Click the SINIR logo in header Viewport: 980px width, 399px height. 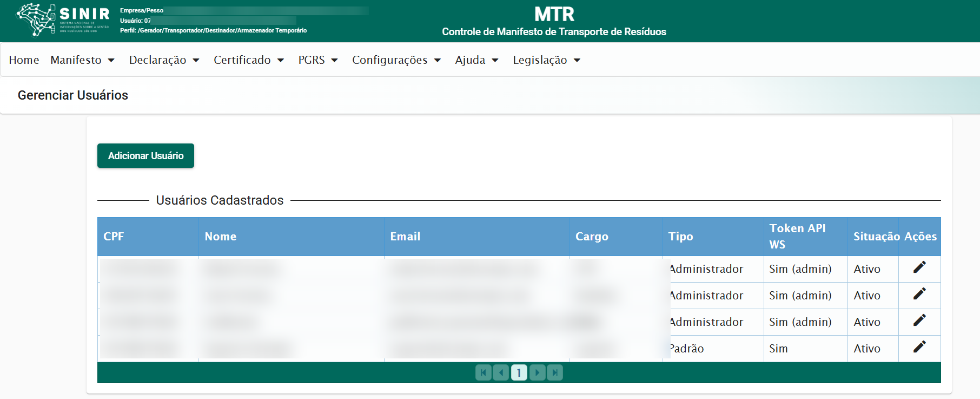click(63, 19)
